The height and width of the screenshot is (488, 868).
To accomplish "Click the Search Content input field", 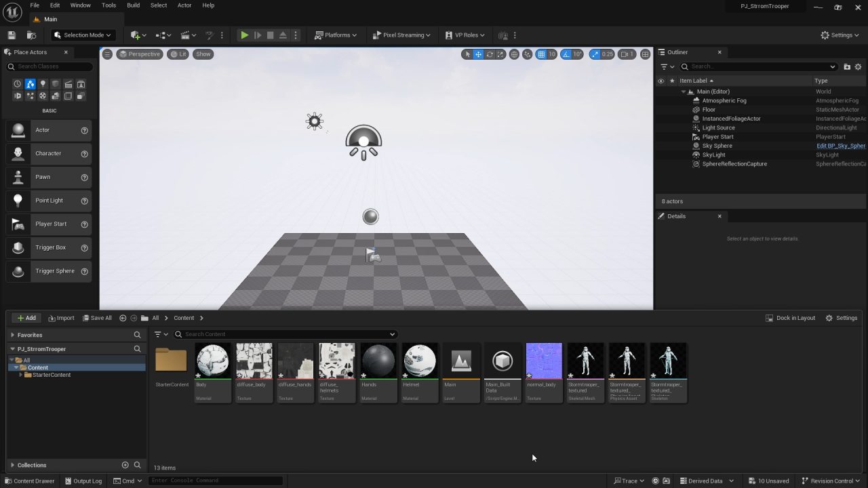I will [285, 334].
